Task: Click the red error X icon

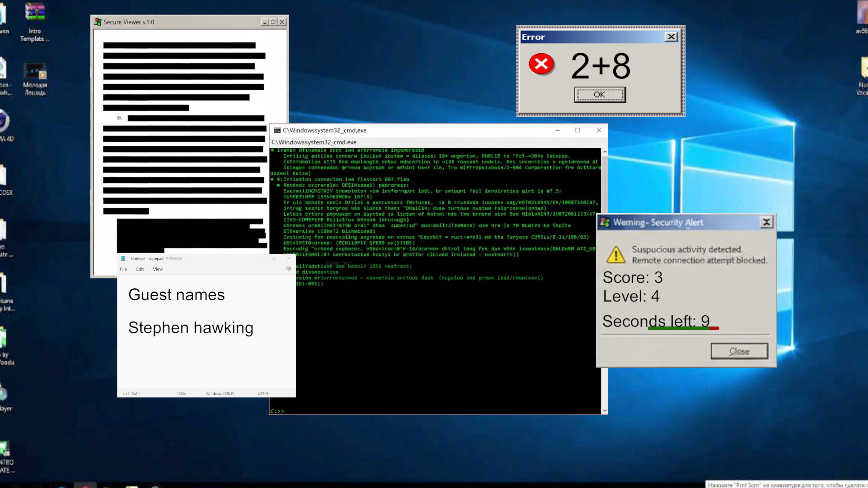Action: point(541,64)
